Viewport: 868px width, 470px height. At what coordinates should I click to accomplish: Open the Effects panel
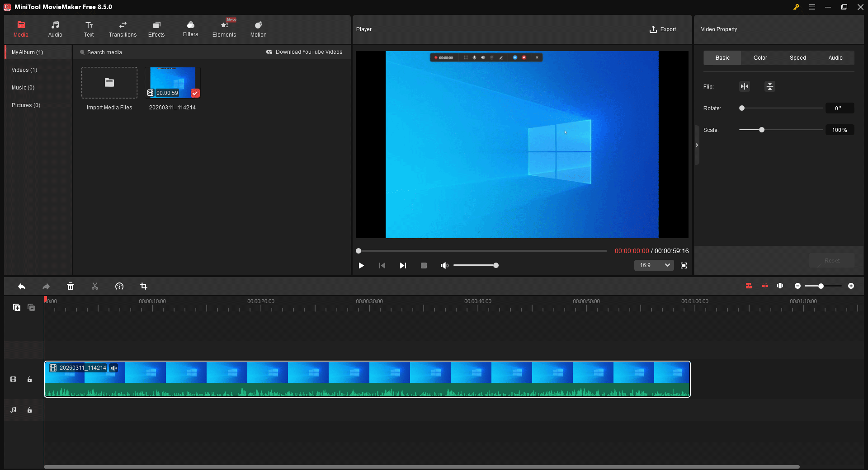tap(156, 29)
